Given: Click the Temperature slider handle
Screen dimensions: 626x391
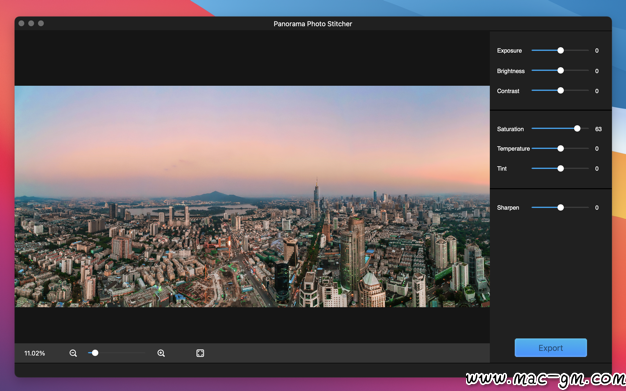Looking at the screenshot, I should click(x=561, y=149).
